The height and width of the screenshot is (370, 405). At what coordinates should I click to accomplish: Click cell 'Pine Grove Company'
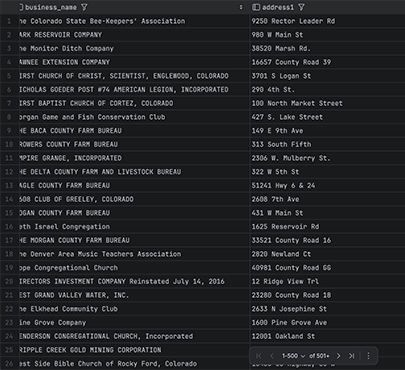(x=134, y=323)
